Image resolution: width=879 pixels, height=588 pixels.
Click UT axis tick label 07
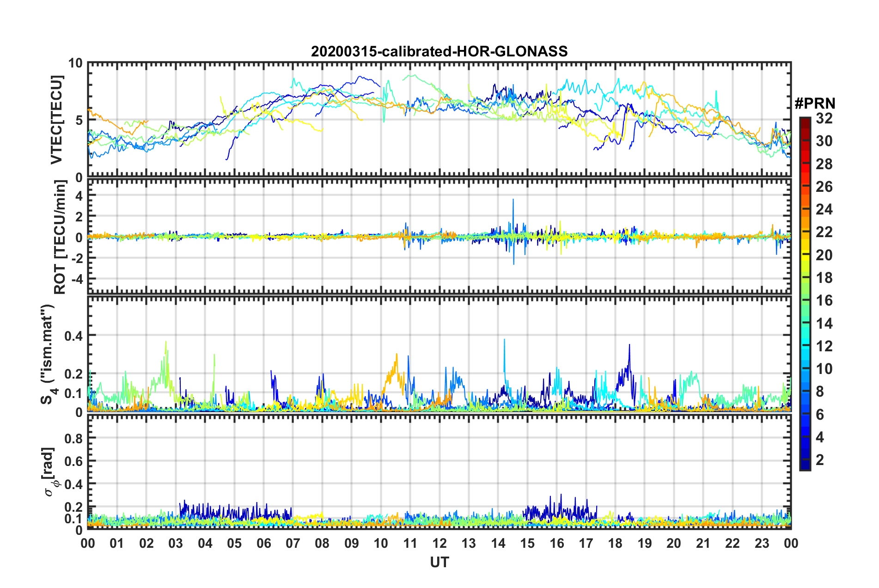pos(293,543)
